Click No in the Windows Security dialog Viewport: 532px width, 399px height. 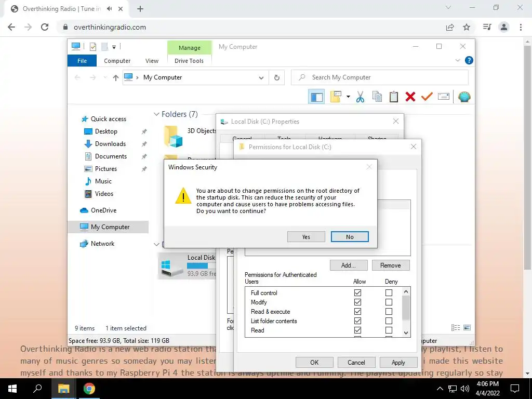point(350,237)
